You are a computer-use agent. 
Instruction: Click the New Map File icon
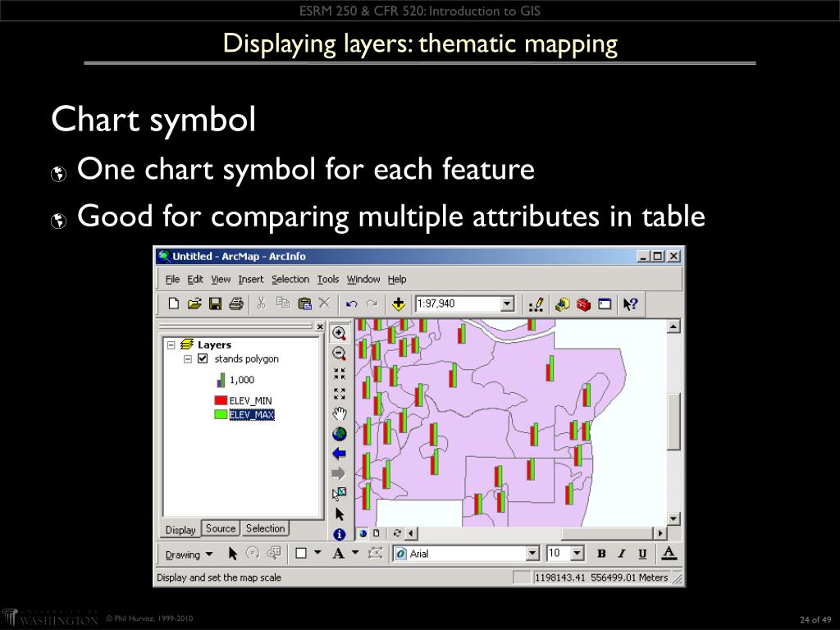[173, 304]
